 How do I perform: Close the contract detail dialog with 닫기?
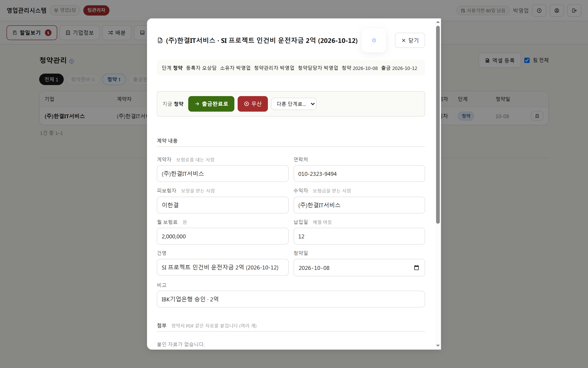[410, 40]
